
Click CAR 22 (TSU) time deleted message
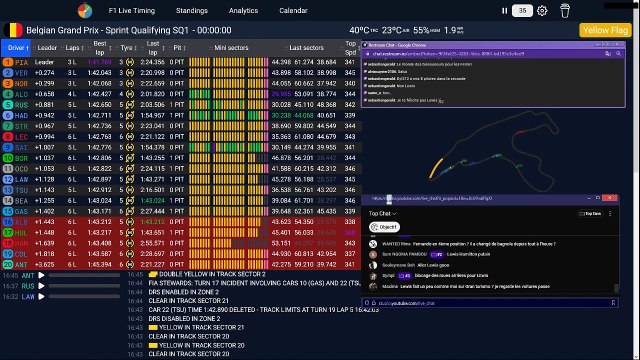tap(263, 310)
